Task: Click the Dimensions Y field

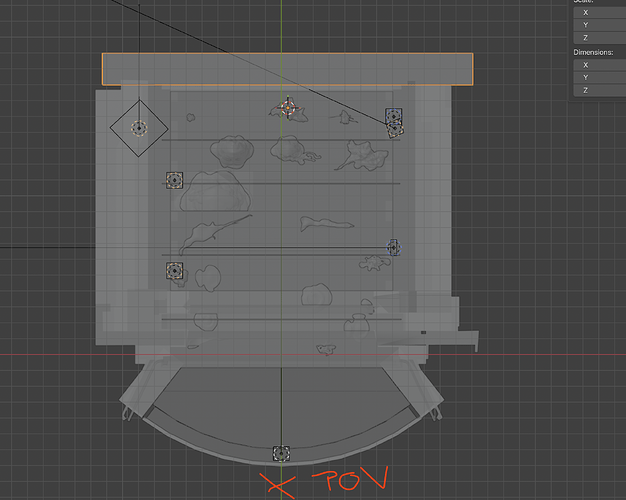Action: click(x=600, y=77)
